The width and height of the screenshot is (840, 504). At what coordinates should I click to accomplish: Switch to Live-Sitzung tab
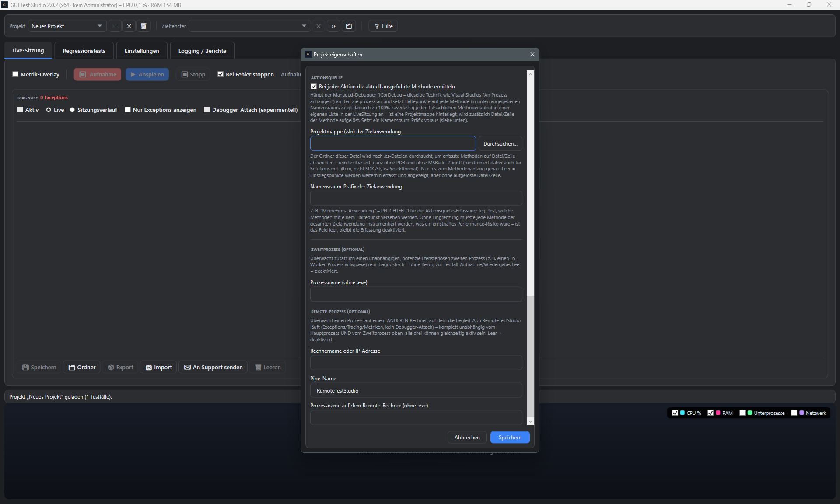pyautogui.click(x=28, y=51)
